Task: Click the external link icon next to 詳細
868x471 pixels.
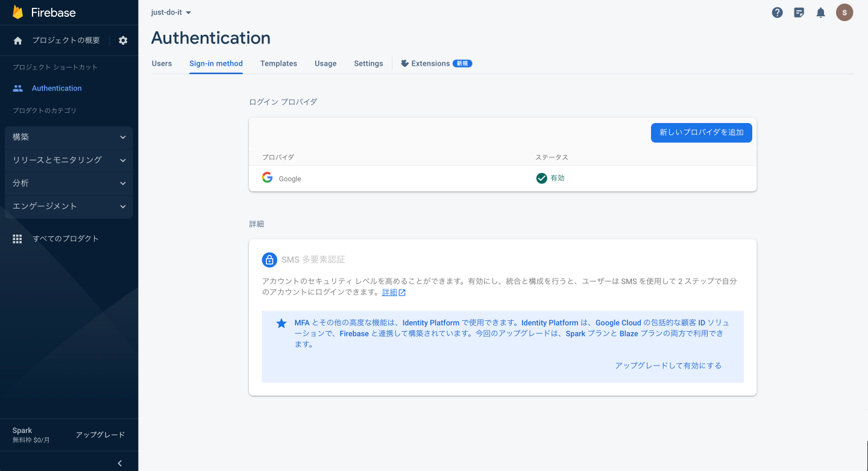Action: tap(402, 292)
